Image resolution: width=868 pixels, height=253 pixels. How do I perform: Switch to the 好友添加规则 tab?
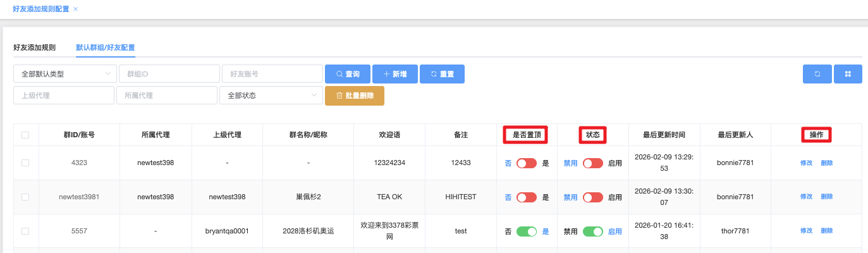point(34,47)
